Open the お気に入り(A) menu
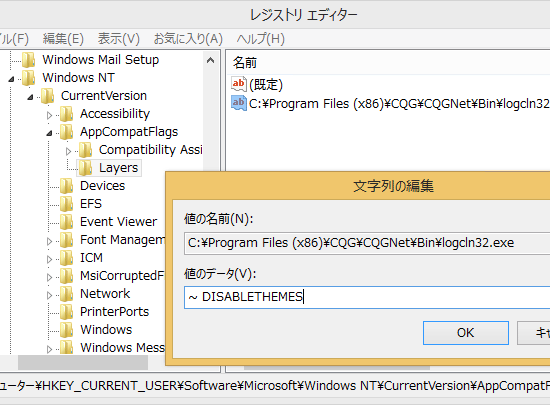 pyautogui.click(x=188, y=39)
